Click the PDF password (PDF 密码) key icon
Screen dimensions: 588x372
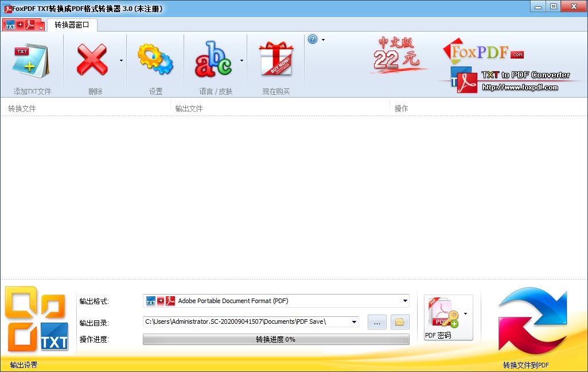click(x=444, y=313)
